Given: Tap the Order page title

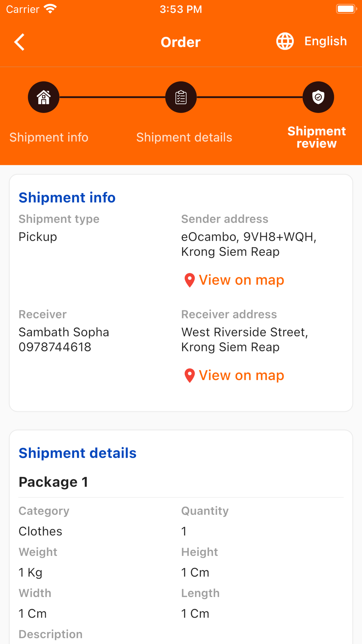Looking at the screenshot, I should [181, 42].
